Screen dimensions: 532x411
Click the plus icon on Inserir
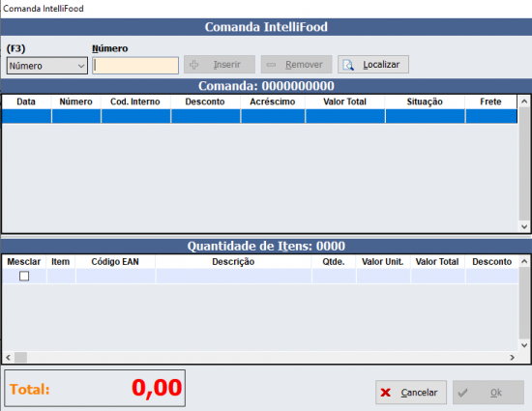[x=194, y=65]
